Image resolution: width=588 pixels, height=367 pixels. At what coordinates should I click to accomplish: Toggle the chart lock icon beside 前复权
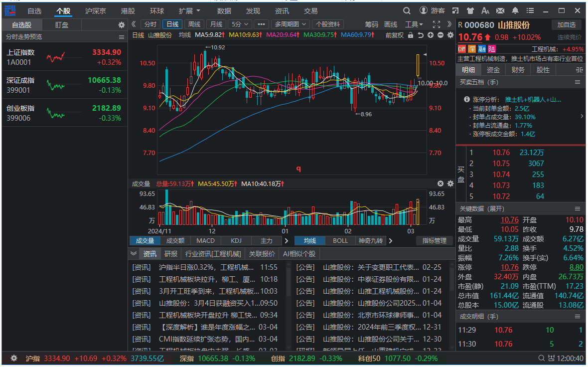click(x=411, y=35)
